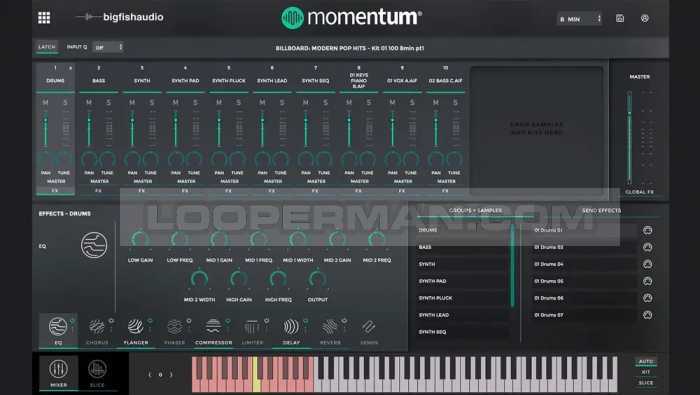Select Synth Lead in the groups list
The width and height of the screenshot is (700, 395).
[x=462, y=315]
